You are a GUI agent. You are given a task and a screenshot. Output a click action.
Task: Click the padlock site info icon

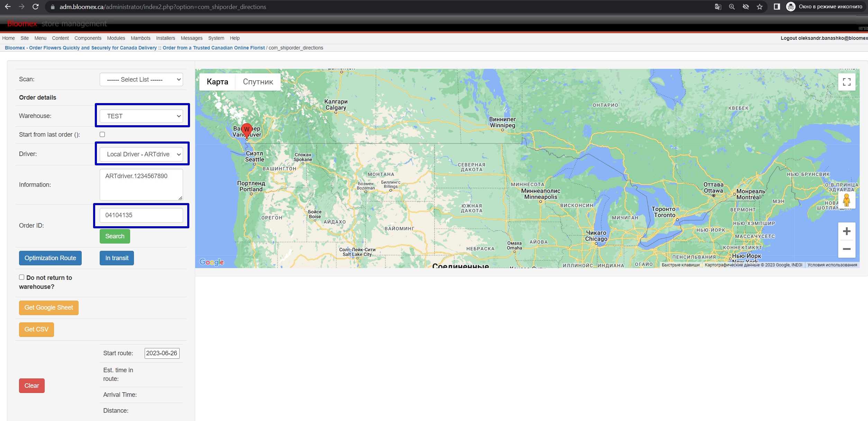click(53, 7)
